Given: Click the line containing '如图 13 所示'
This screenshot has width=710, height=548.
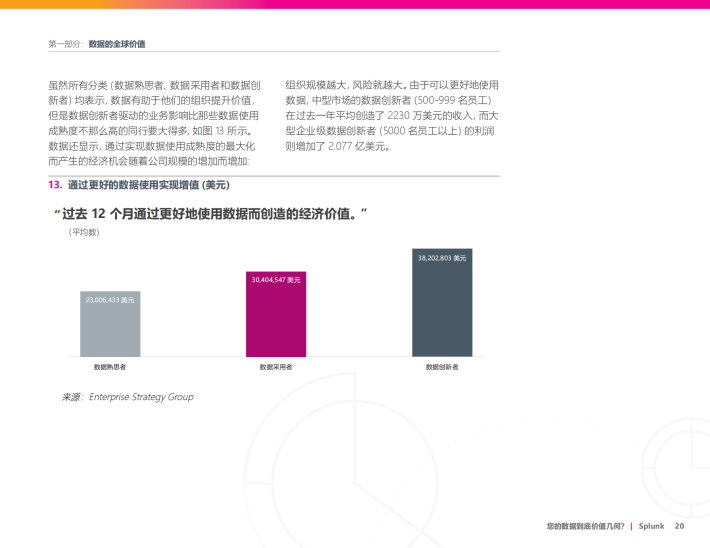Looking at the screenshot, I should click(x=150, y=131).
